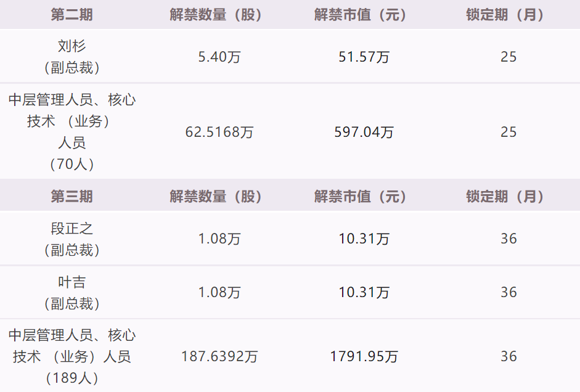Select the 62.5168万 quantity cell

[219, 132]
